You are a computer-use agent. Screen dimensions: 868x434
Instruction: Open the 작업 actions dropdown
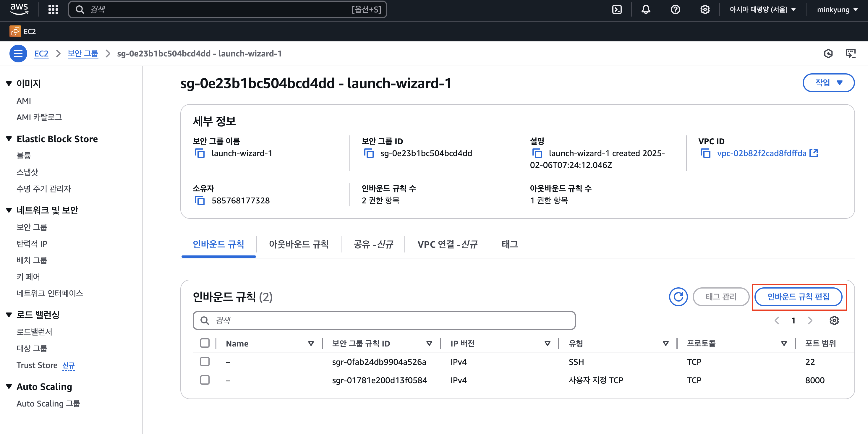828,82
